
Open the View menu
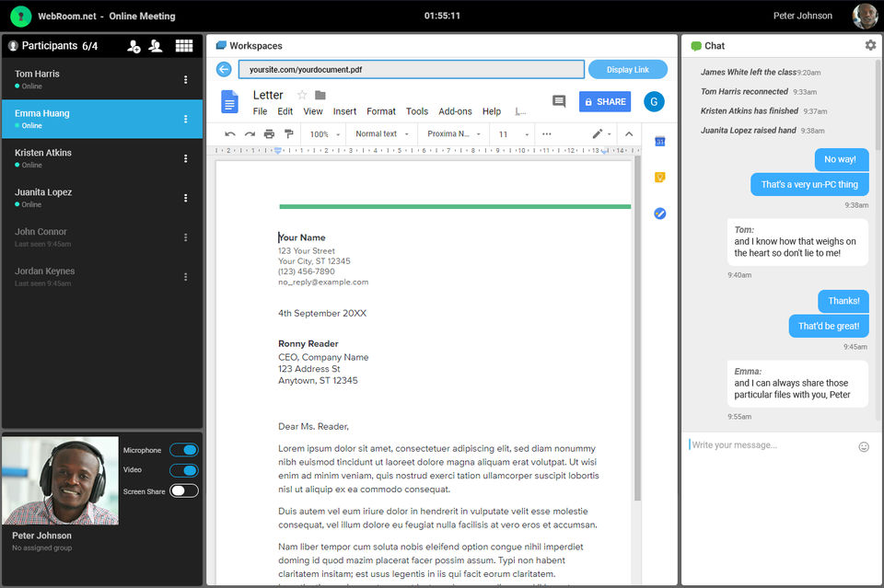[313, 111]
